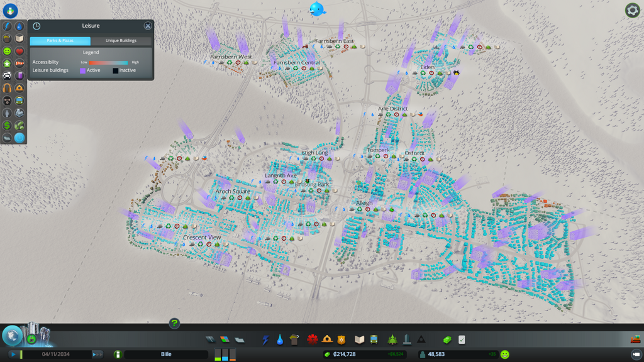Open the Zoning tool menu
The width and height of the screenshot is (644, 362).
pyautogui.click(x=225, y=339)
